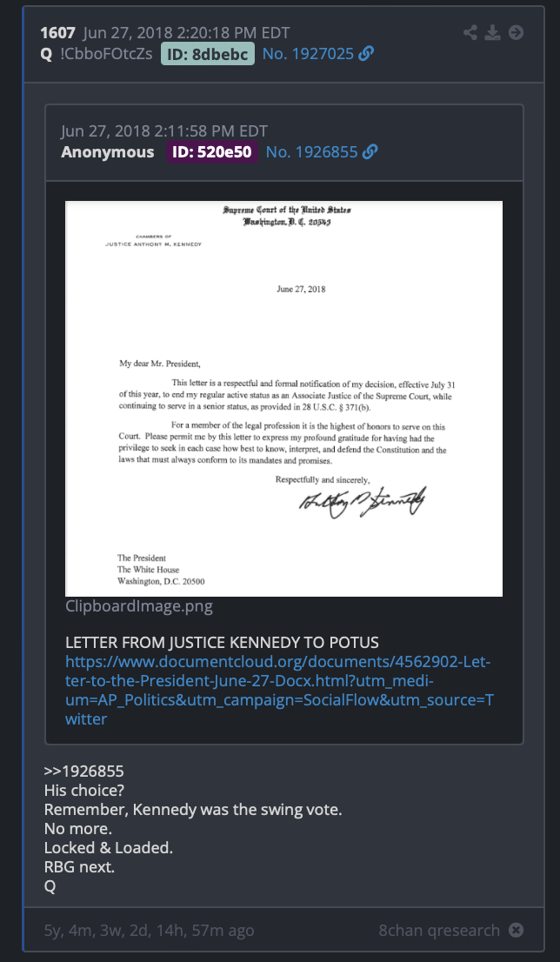Select the ID: 8dbebc badge
The image size is (560, 962).
click(207, 54)
